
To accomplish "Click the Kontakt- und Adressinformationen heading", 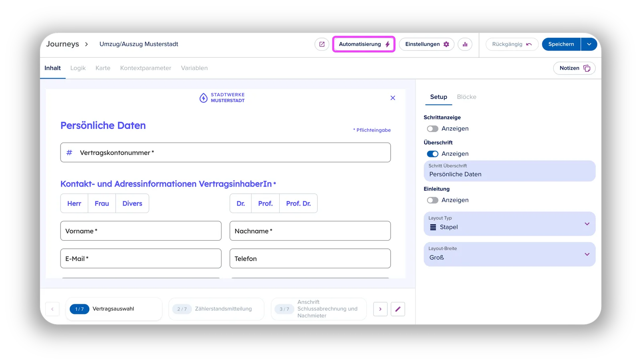I will (x=168, y=184).
